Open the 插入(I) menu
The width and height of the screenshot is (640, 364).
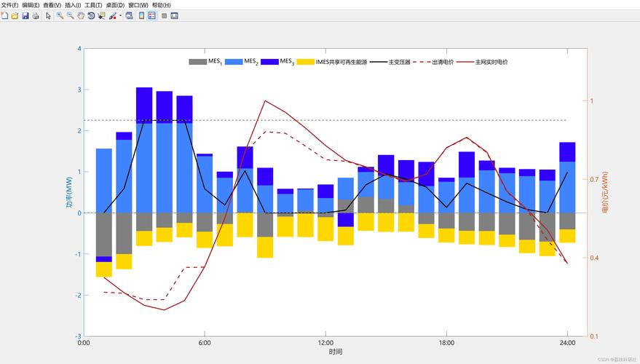click(x=73, y=5)
